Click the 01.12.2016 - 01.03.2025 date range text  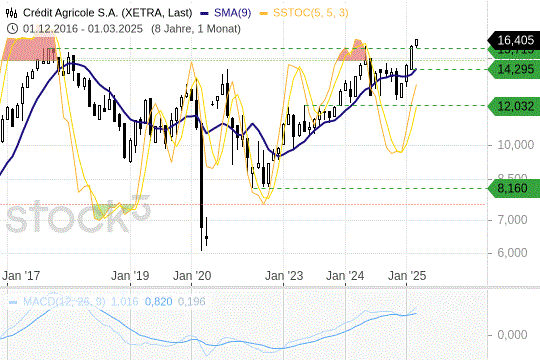pos(83,29)
